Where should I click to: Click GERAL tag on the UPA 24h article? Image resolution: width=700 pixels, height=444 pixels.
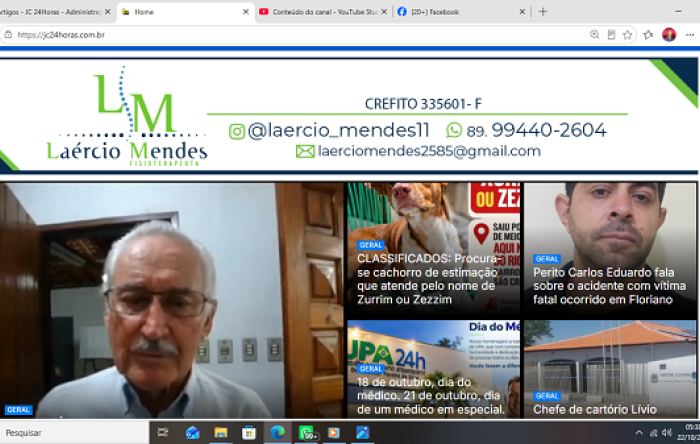pos(371,369)
